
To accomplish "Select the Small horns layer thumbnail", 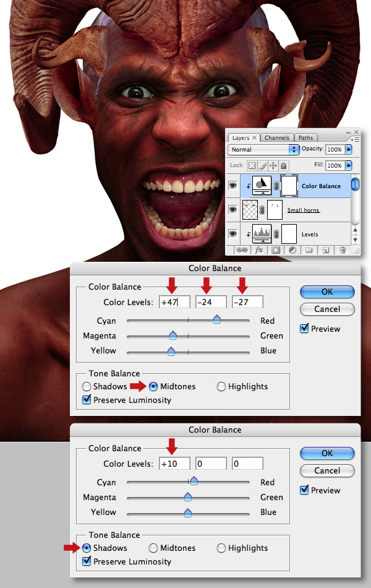I will [x=250, y=210].
